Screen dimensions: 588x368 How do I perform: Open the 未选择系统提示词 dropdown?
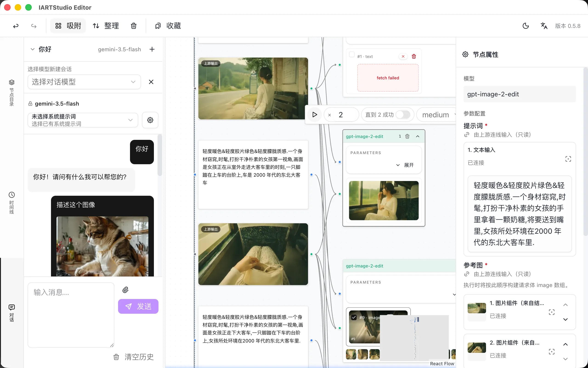pyautogui.click(x=83, y=120)
